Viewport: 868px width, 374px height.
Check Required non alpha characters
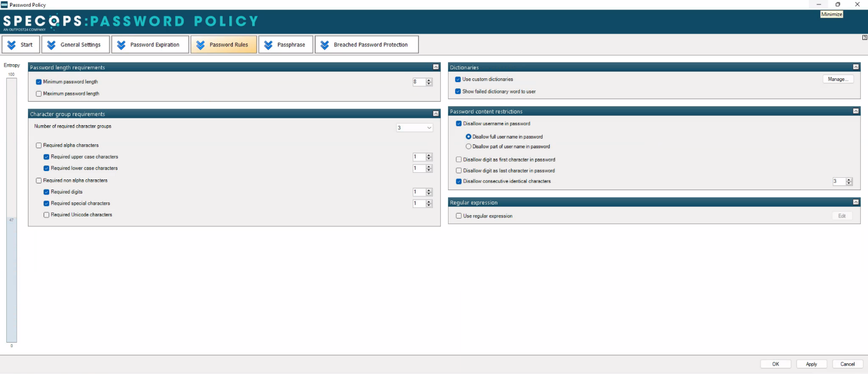(39, 181)
